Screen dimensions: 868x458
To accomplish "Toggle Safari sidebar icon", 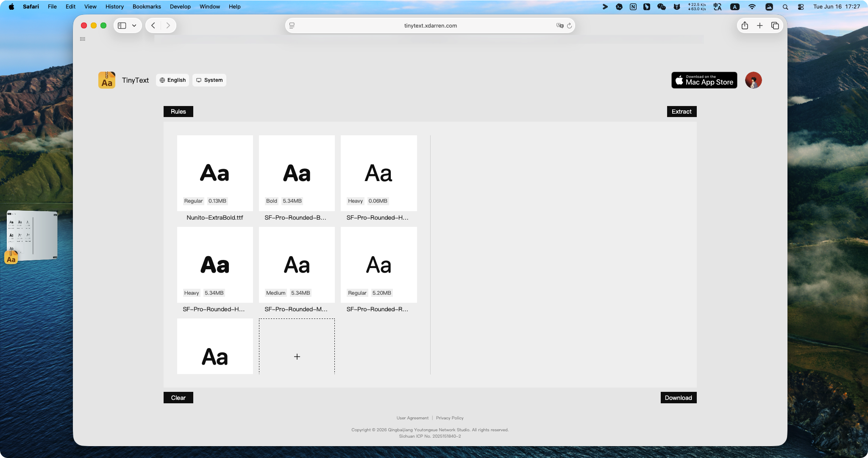I will (122, 25).
